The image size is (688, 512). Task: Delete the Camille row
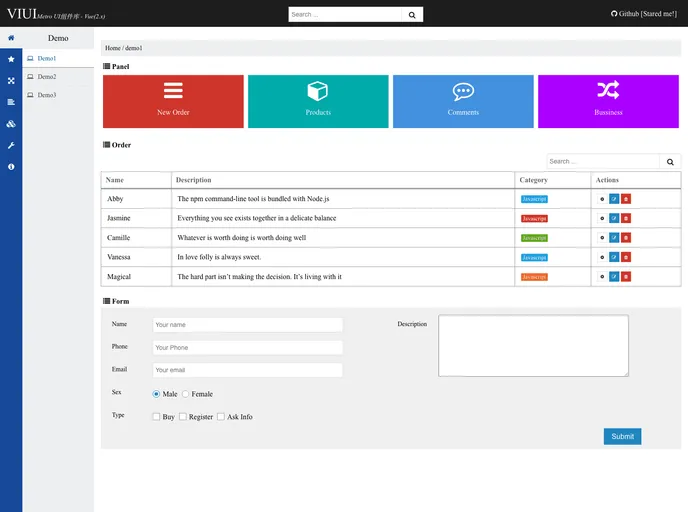click(x=626, y=238)
